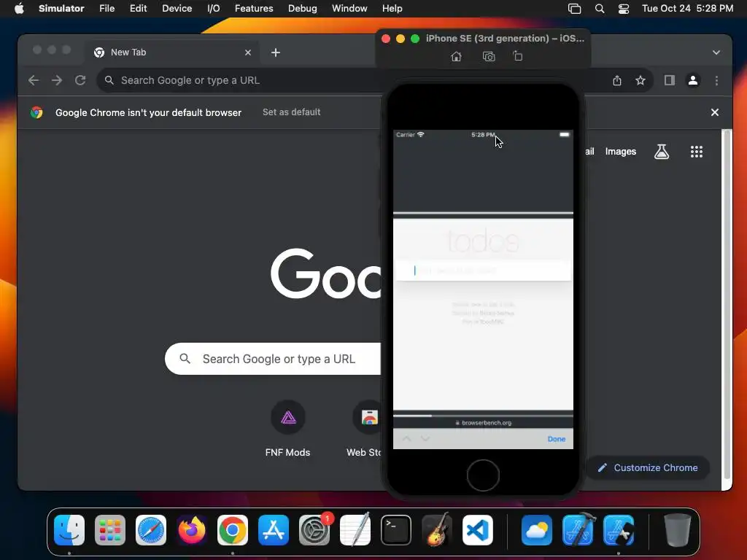
Task: Open the Features menu
Action: (254, 9)
